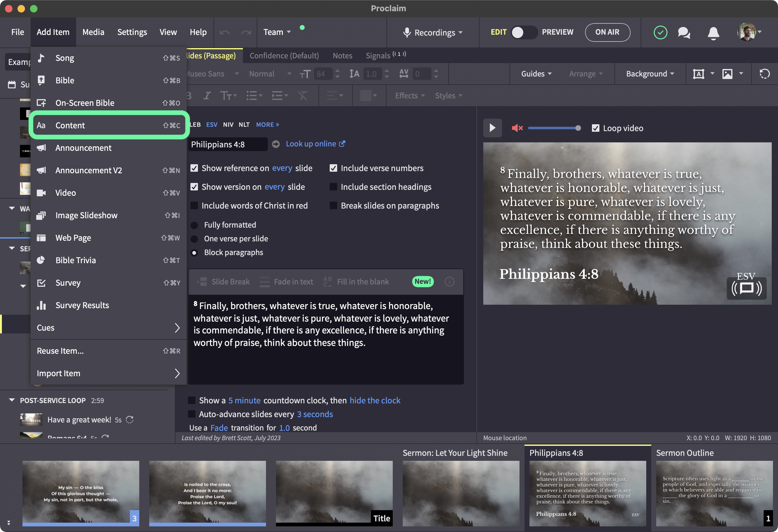
Task: Choose Bible item in the menu
Action: tap(108, 80)
